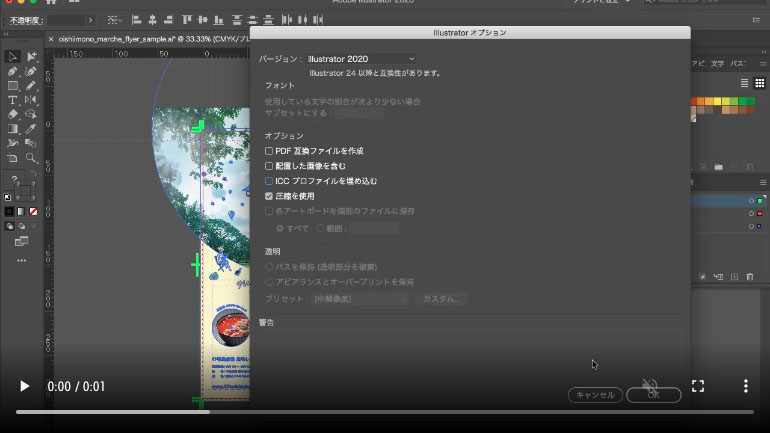Toggle 各アートボードを個別のファイルに保存 checkbox
The width and height of the screenshot is (770, 433).
(x=269, y=211)
